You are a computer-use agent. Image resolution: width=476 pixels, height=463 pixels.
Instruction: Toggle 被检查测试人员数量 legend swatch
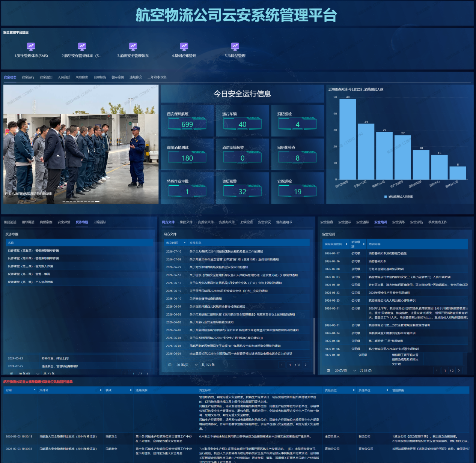[386, 197]
